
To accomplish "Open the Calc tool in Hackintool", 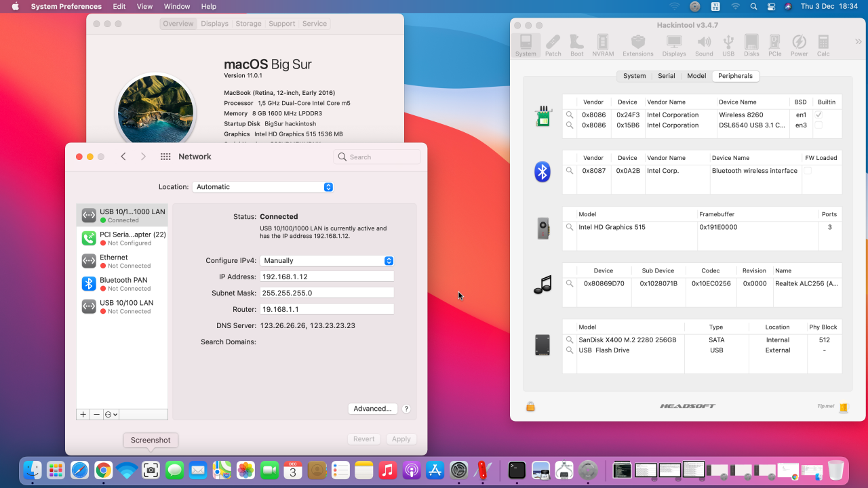I will click(x=823, y=45).
